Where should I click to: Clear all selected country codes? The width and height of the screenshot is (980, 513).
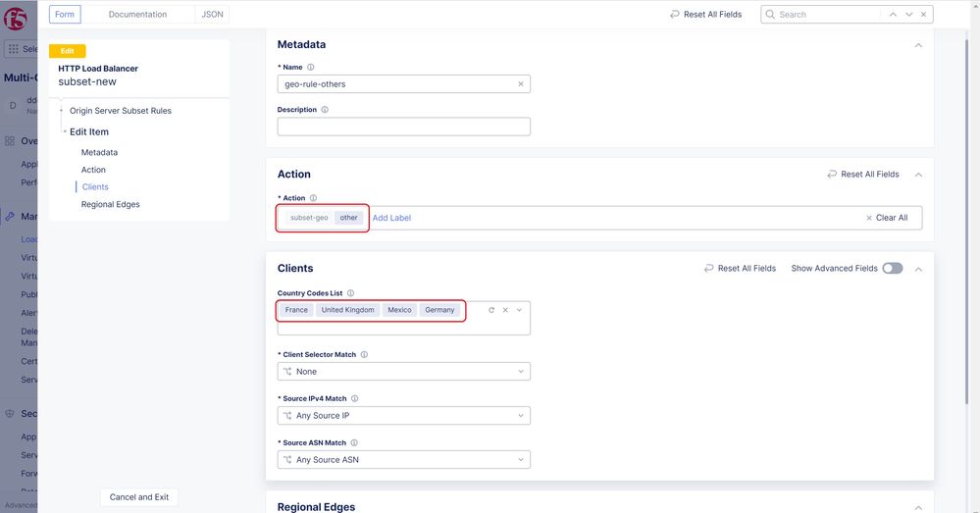pyautogui.click(x=505, y=310)
